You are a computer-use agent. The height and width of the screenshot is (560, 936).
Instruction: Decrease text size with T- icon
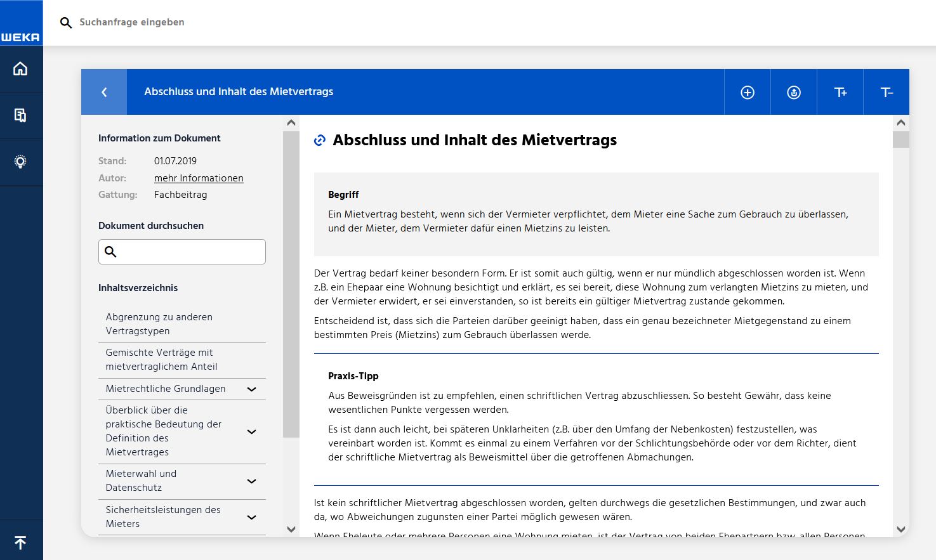(887, 93)
